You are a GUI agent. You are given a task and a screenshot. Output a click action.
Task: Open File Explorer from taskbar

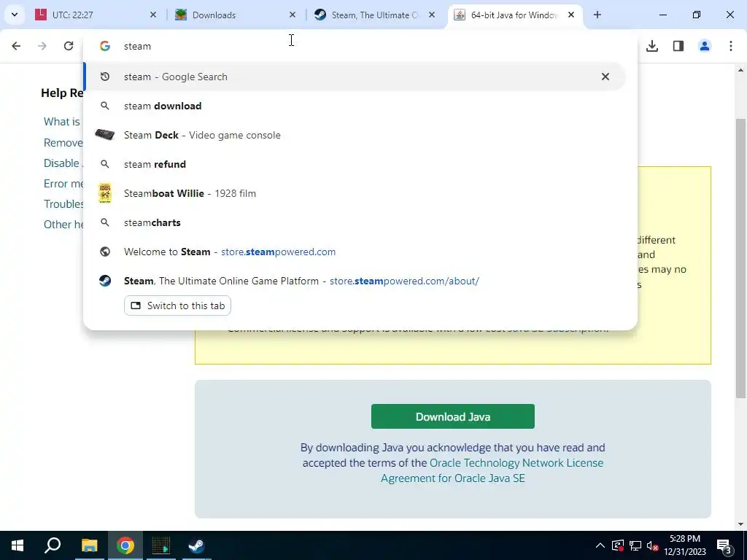click(x=89, y=545)
